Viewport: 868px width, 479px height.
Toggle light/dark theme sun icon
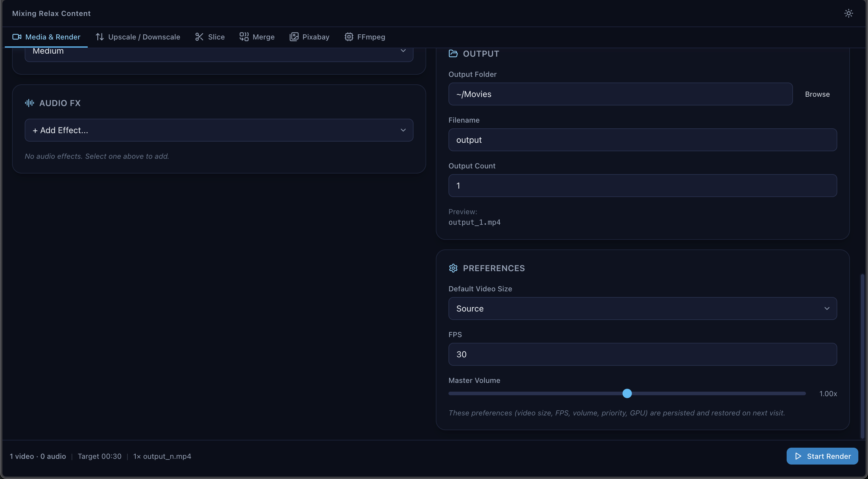point(848,13)
